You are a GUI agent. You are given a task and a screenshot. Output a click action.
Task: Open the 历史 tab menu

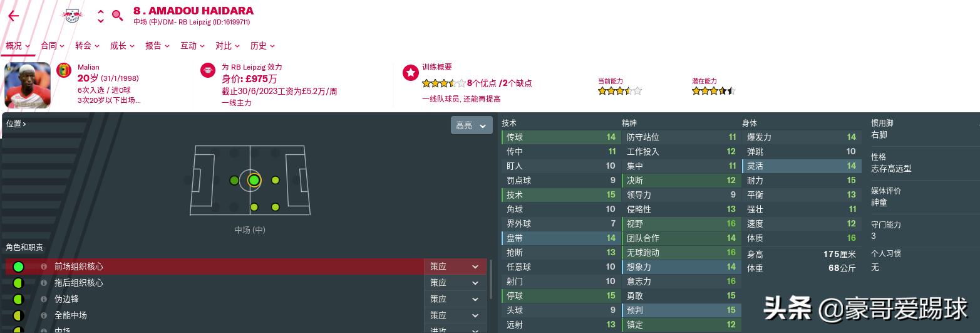tap(263, 46)
